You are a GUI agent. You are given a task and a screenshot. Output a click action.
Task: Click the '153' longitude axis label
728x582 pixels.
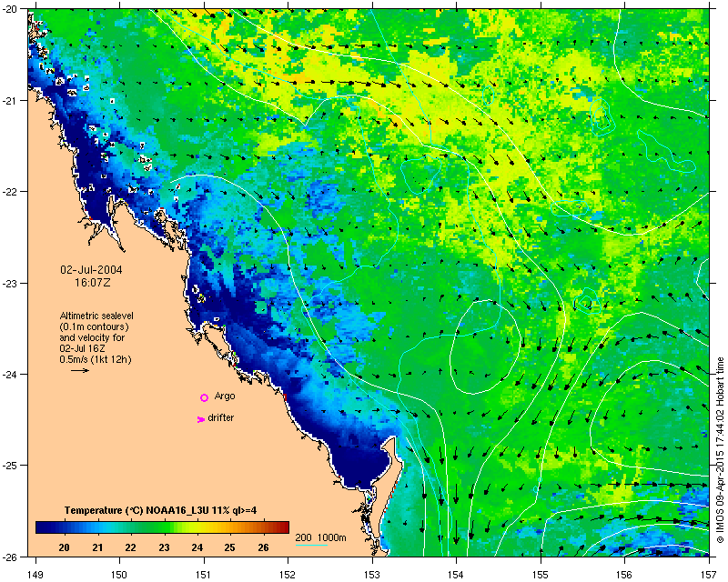pos(372,575)
